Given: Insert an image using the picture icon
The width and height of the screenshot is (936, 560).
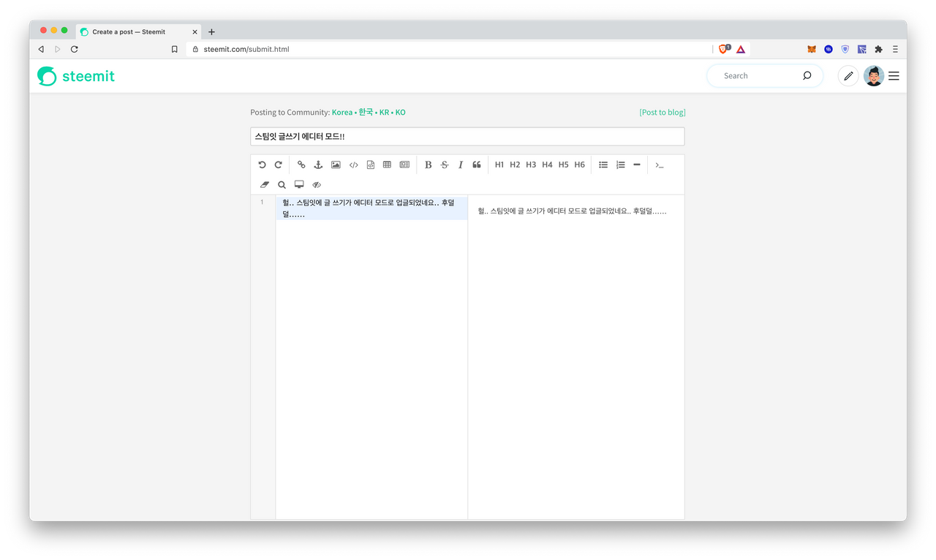Looking at the screenshot, I should [336, 165].
